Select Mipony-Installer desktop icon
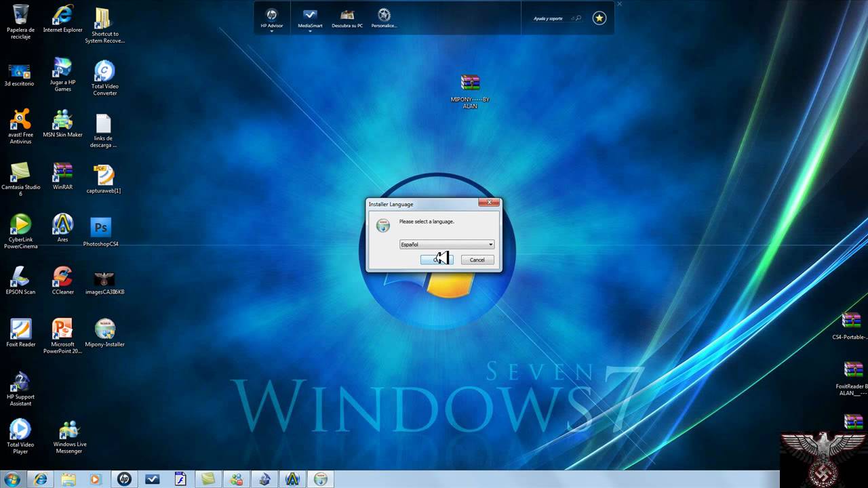Screen dimensions: 868x488 pos(104,333)
